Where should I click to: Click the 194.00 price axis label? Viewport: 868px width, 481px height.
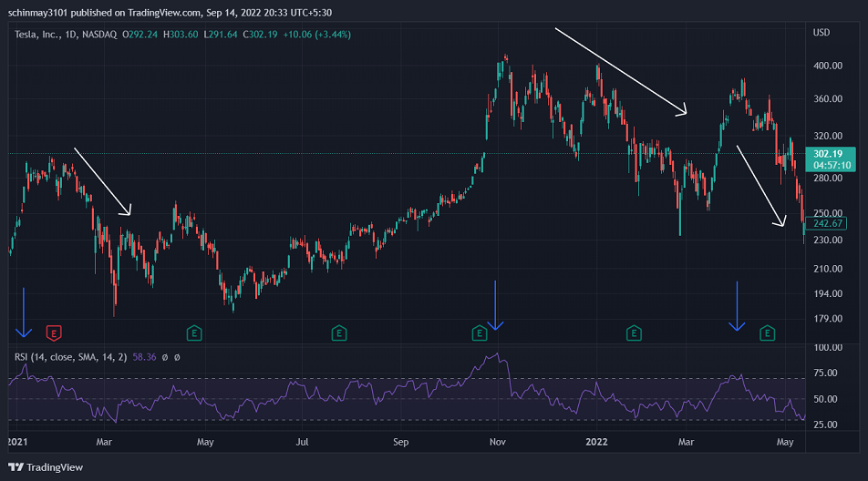pyautogui.click(x=828, y=293)
